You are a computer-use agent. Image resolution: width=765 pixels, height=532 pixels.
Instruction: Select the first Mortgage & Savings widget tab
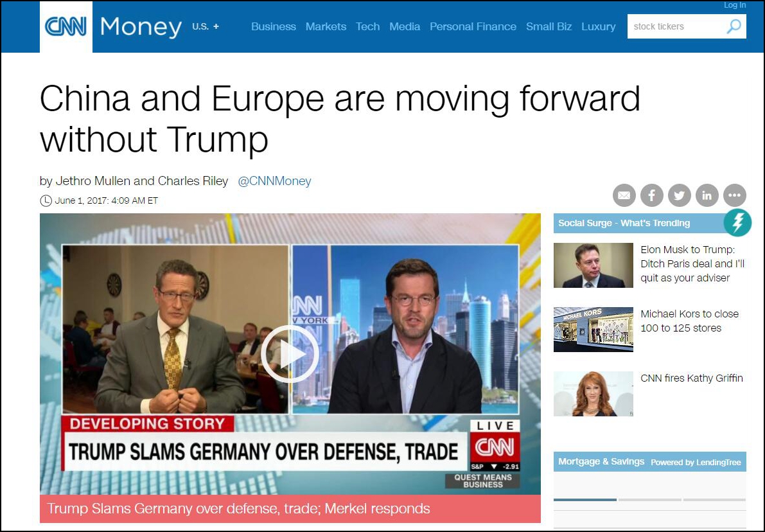[x=585, y=500]
